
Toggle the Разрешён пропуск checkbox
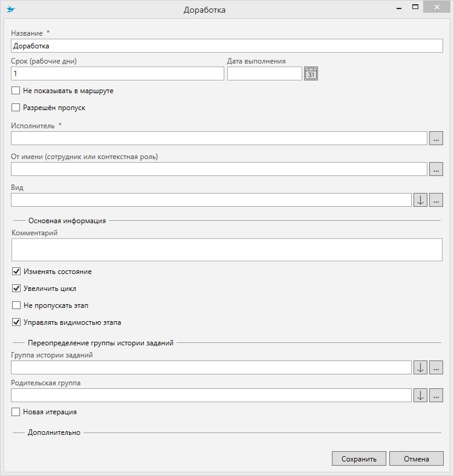(16, 108)
